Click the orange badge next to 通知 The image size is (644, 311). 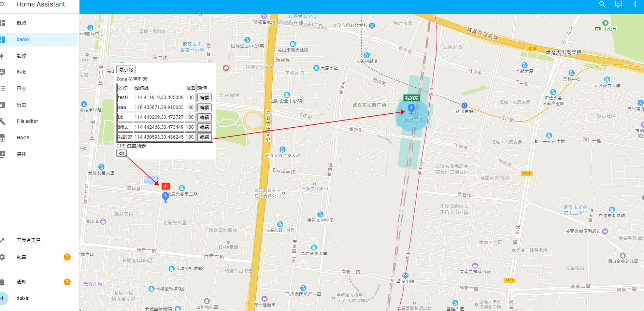coord(67,282)
